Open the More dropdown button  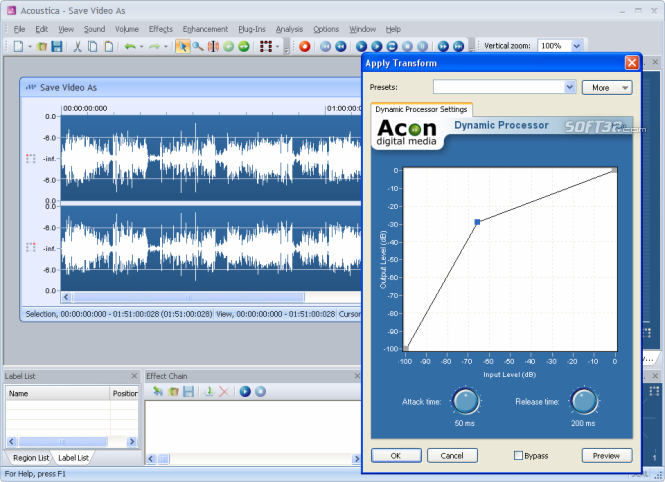coord(607,87)
